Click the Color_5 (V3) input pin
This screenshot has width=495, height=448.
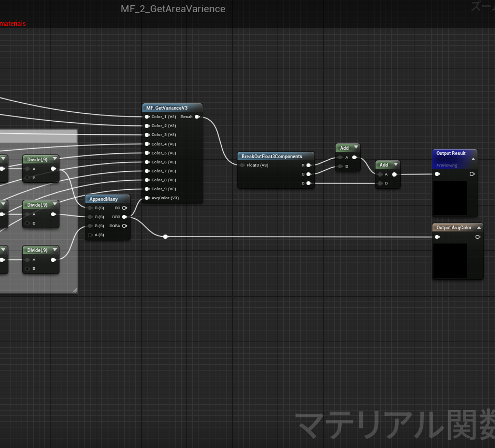[x=147, y=153]
